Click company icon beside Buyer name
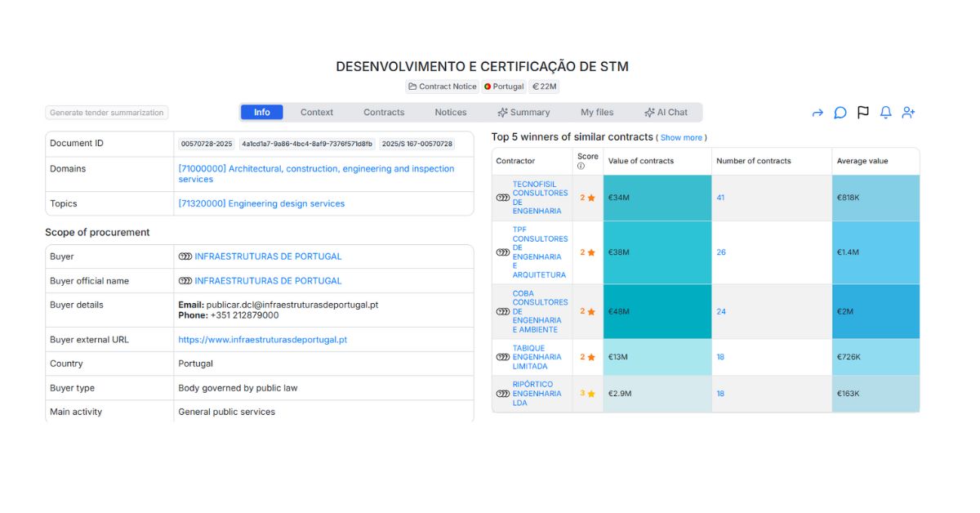Viewport: 980px width, 513px height. click(x=185, y=256)
